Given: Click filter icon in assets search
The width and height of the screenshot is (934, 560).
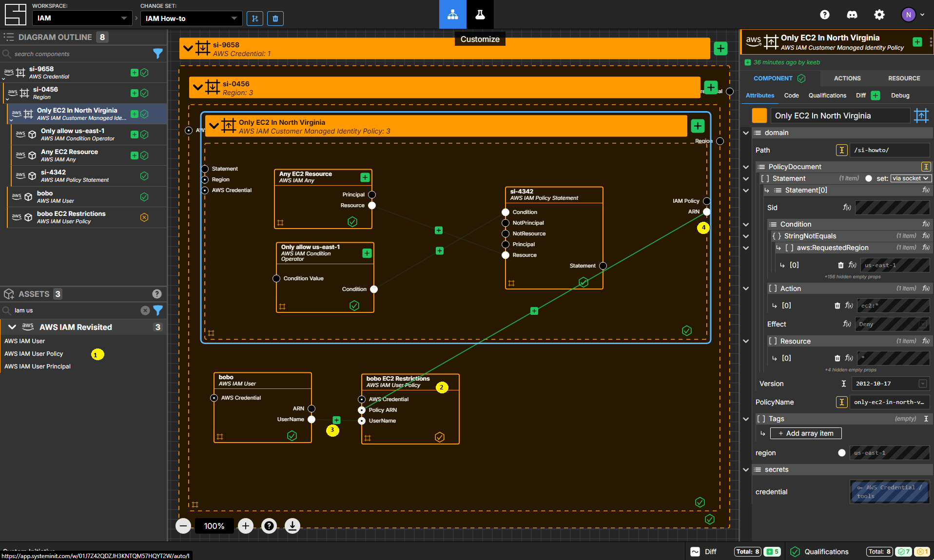Looking at the screenshot, I should 158,310.
